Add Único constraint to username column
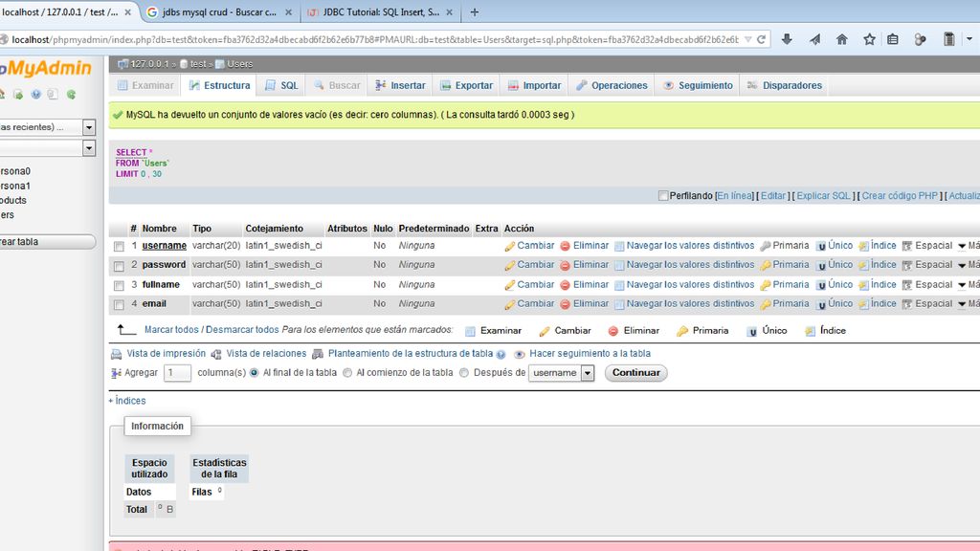Image resolution: width=980 pixels, height=551 pixels. coord(835,246)
